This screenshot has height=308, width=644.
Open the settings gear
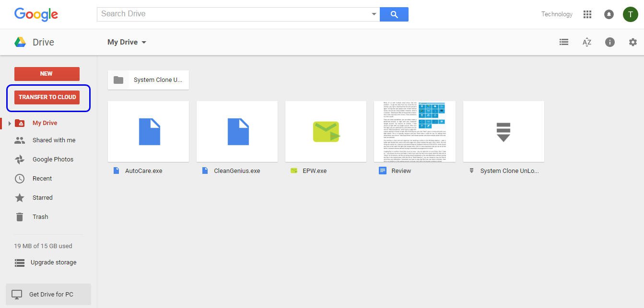633,42
